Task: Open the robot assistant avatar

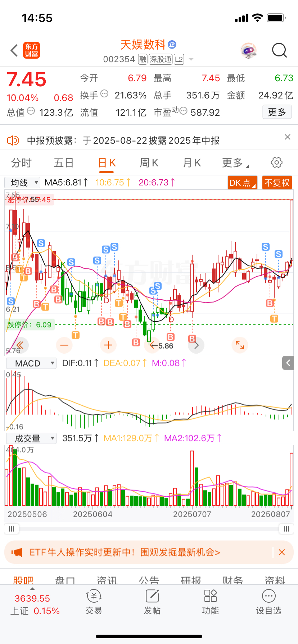Action: 249,51
